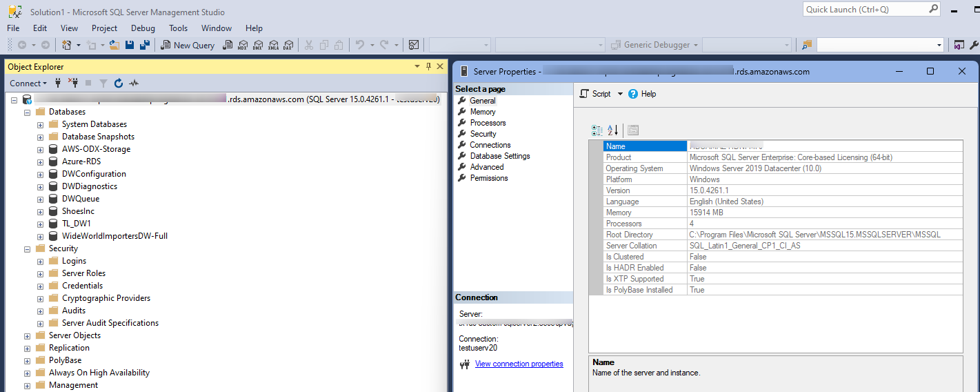Select the Server Roles folder
The image size is (980, 392).
pyautogui.click(x=83, y=273)
